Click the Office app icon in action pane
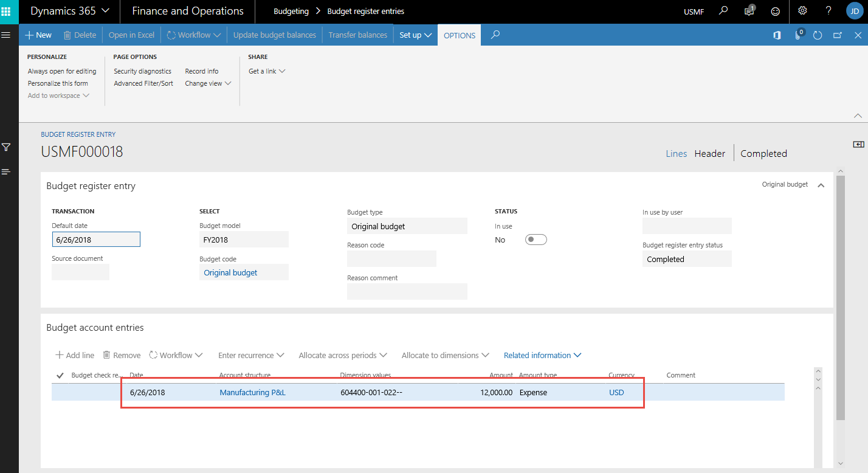The image size is (868, 473). 777,35
